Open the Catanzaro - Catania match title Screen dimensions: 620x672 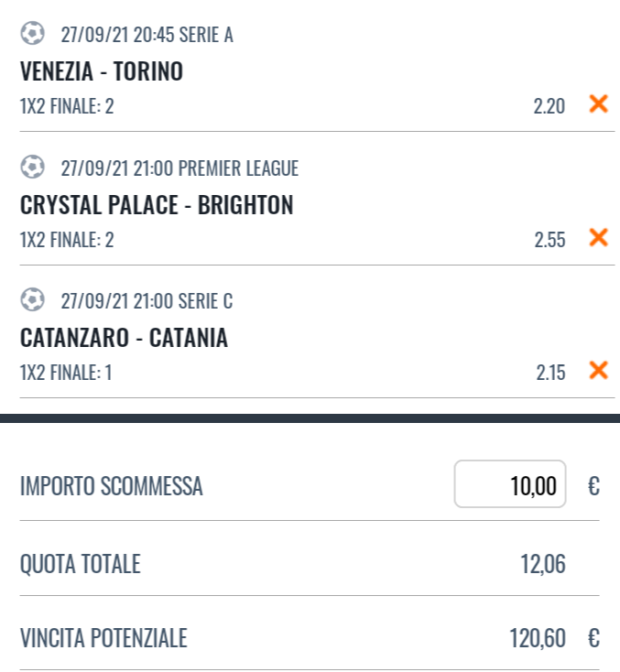coord(124,339)
